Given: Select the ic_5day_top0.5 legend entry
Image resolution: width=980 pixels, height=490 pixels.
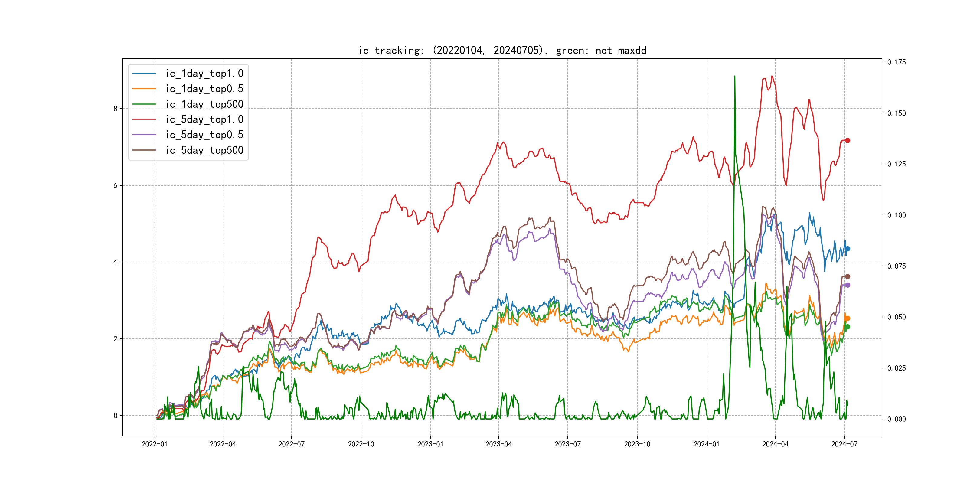Looking at the screenshot, I should click(204, 135).
